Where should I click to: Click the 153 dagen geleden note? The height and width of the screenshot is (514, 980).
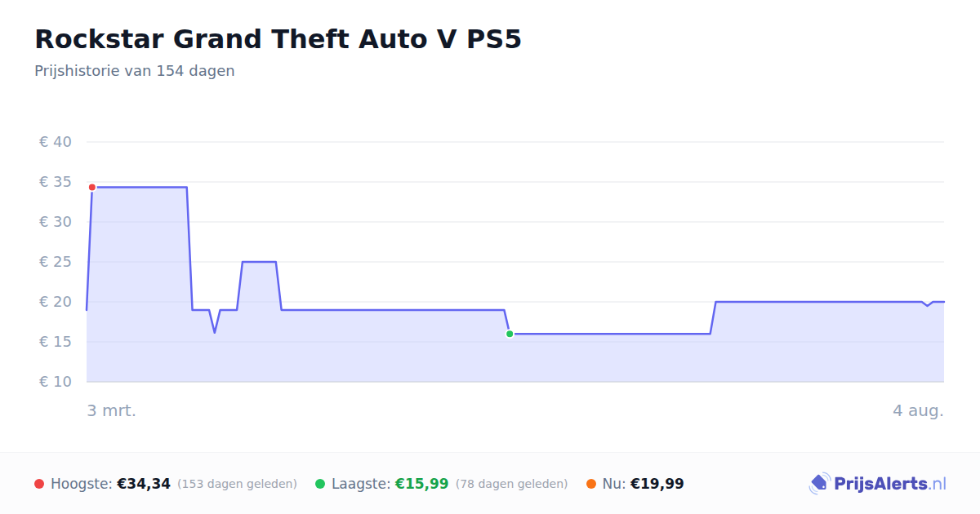tap(237, 484)
